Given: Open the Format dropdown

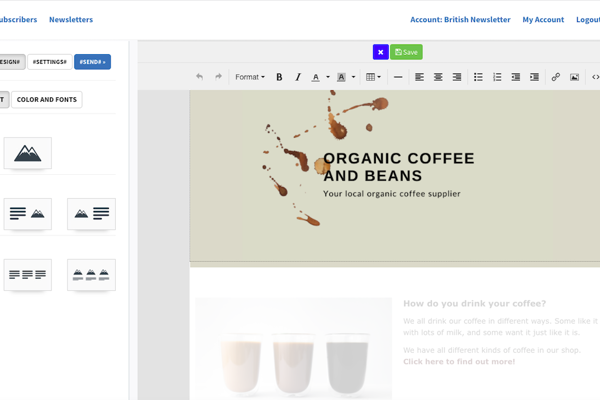Looking at the screenshot, I should point(249,77).
